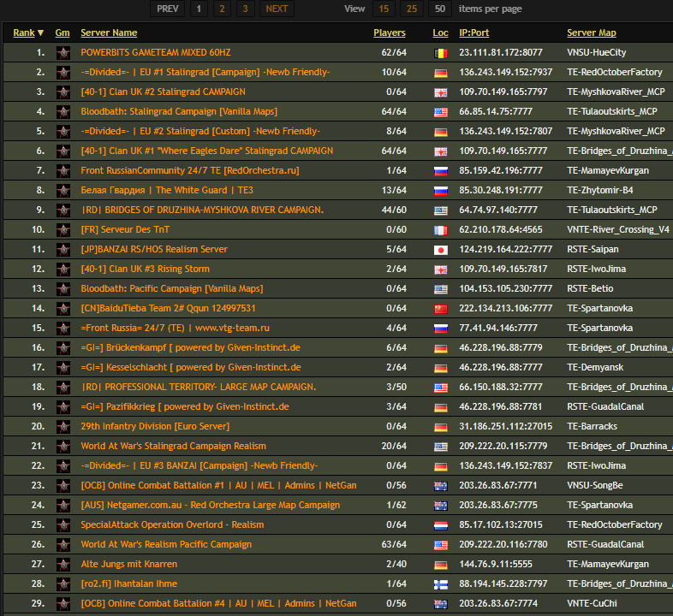
Task: Click UK flag for Clan UK #2 Stalingrad
Action: click(x=440, y=92)
